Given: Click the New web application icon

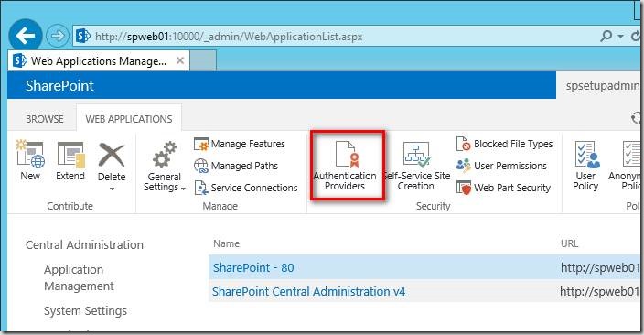Looking at the screenshot, I should [30, 154].
